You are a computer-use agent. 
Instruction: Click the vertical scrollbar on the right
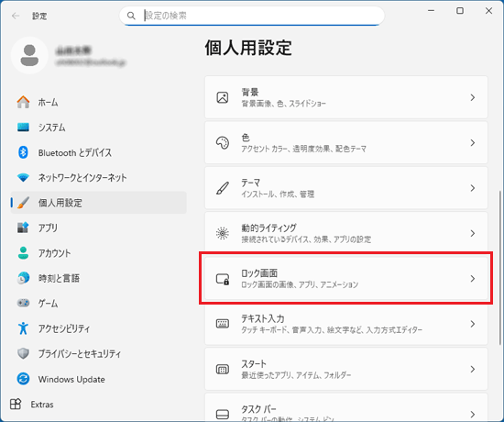499,267
